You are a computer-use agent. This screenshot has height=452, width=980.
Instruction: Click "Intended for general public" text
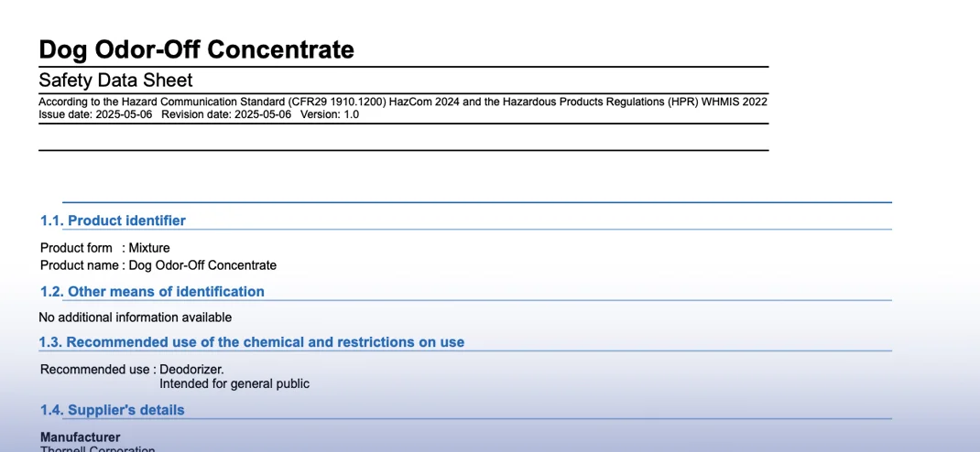[234, 384]
